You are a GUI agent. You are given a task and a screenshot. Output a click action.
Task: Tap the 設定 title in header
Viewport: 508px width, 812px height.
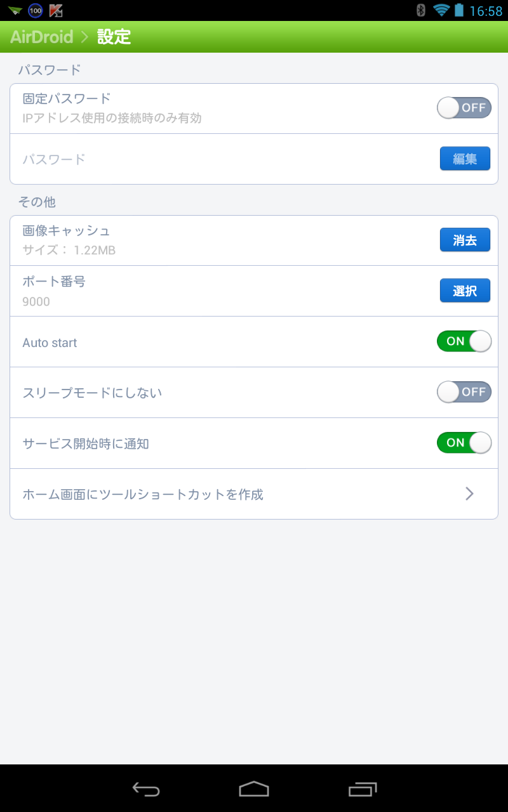click(x=114, y=37)
